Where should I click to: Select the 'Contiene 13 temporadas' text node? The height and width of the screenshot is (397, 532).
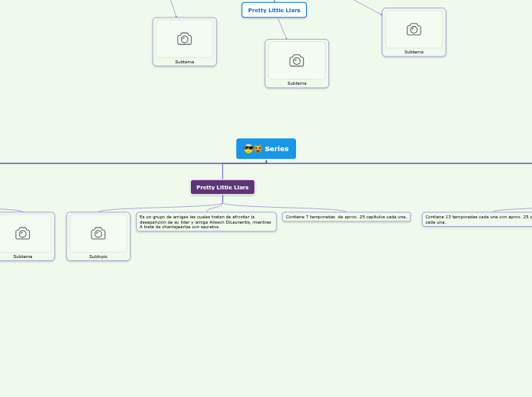[477, 219]
